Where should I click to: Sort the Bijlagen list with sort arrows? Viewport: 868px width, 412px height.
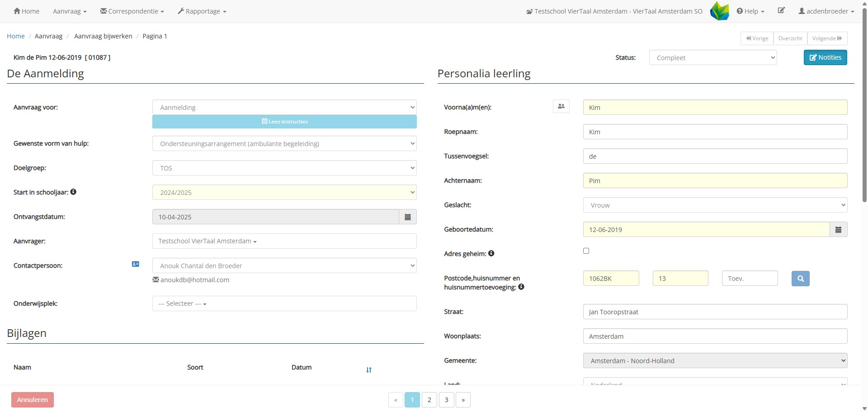pyautogui.click(x=369, y=370)
